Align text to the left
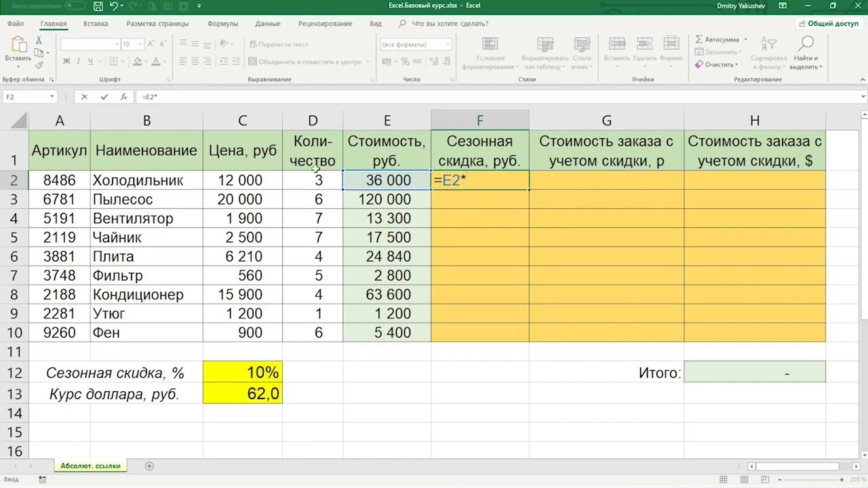Screen dimensions: 868x488 click(x=183, y=61)
